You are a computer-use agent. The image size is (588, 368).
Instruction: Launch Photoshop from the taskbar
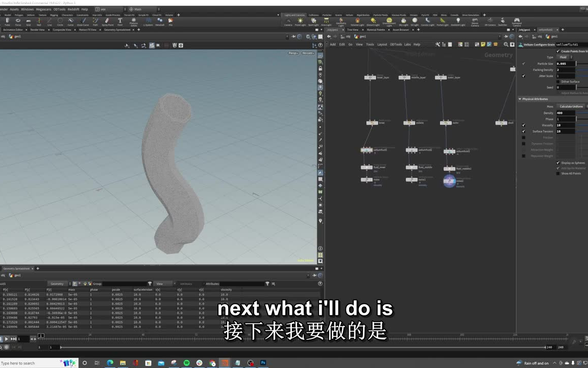click(x=262, y=363)
